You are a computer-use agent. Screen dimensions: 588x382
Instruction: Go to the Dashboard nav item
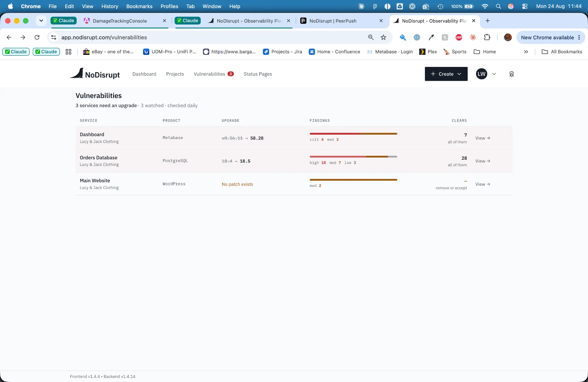coord(144,74)
